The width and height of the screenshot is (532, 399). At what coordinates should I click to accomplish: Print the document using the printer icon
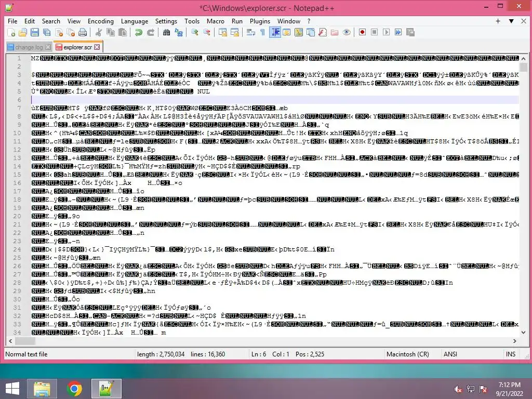point(83,32)
